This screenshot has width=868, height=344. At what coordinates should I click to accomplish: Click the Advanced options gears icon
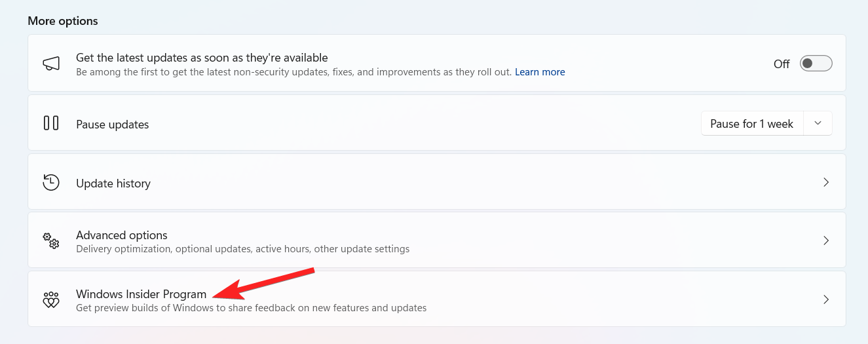[51, 240]
